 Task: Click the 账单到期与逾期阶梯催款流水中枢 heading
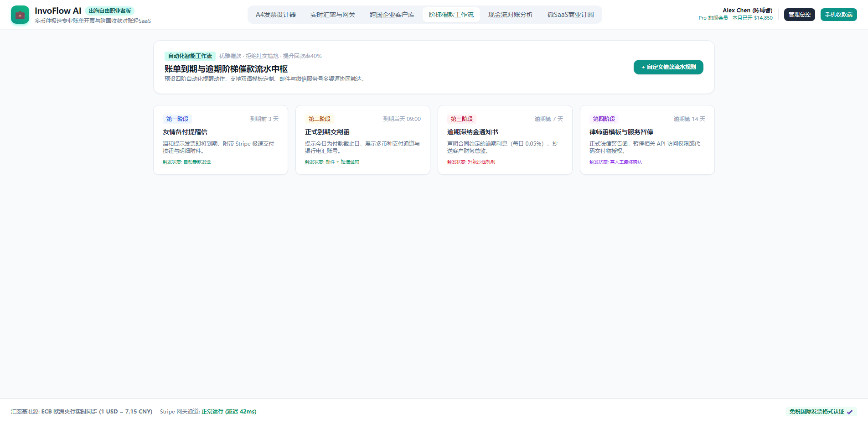[226, 69]
